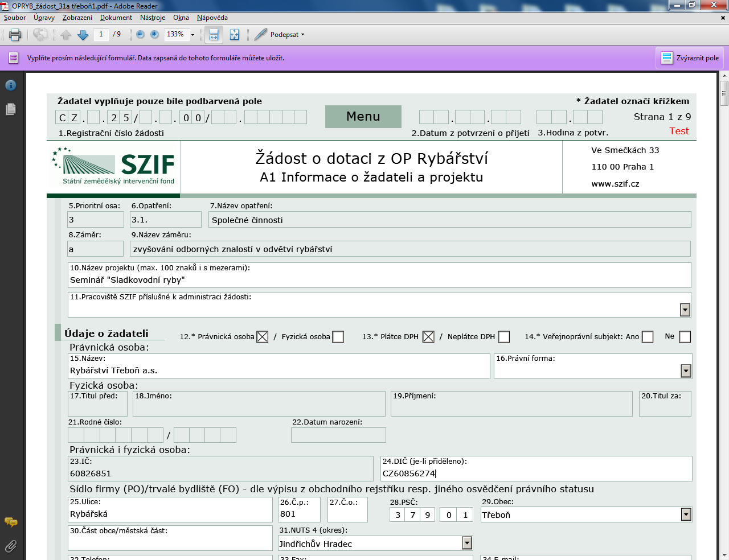Click the Ulice field Rybářská
The height and width of the screenshot is (560, 729).
click(x=170, y=509)
